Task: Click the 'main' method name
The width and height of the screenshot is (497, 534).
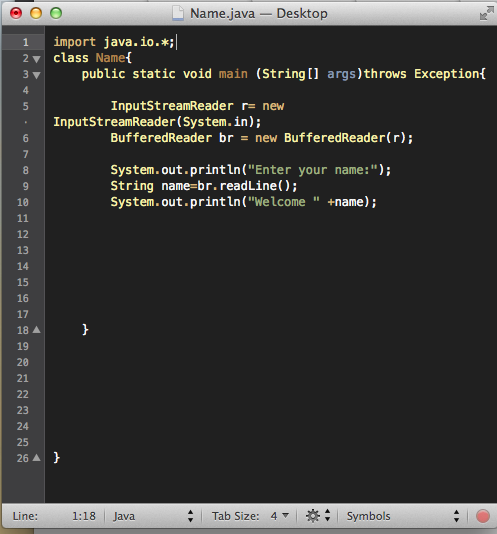Action: click(233, 74)
